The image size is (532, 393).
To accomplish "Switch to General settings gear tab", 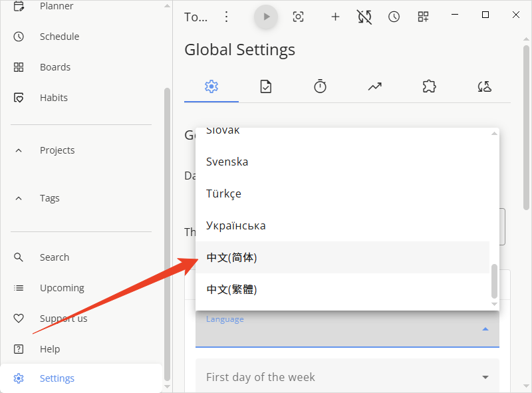I will coord(211,86).
